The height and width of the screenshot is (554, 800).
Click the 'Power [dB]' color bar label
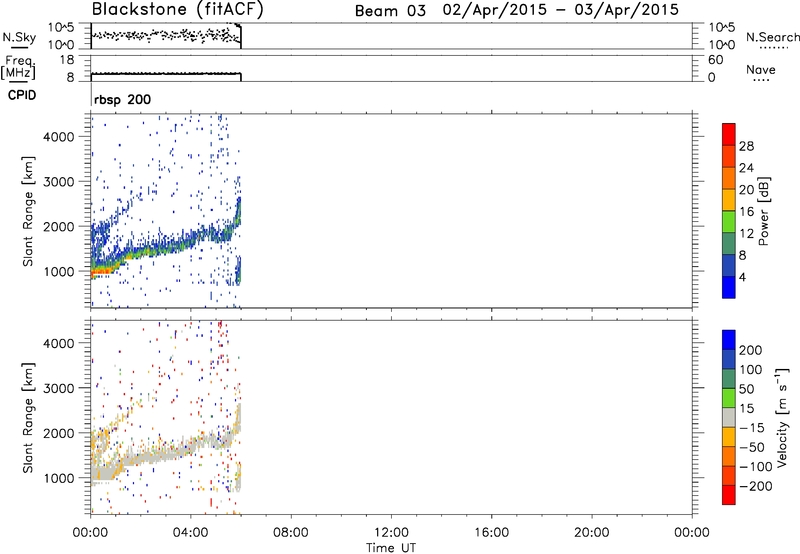[763, 211]
